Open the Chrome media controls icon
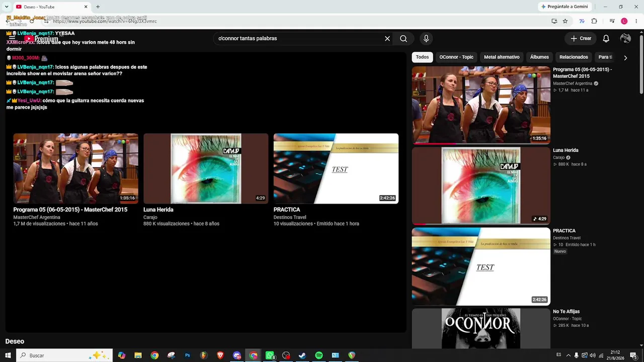 click(612, 21)
